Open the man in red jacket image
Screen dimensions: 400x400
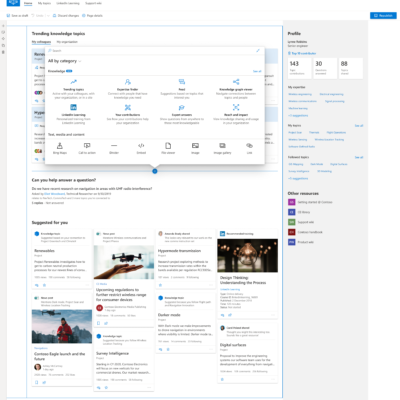coord(62,326)
